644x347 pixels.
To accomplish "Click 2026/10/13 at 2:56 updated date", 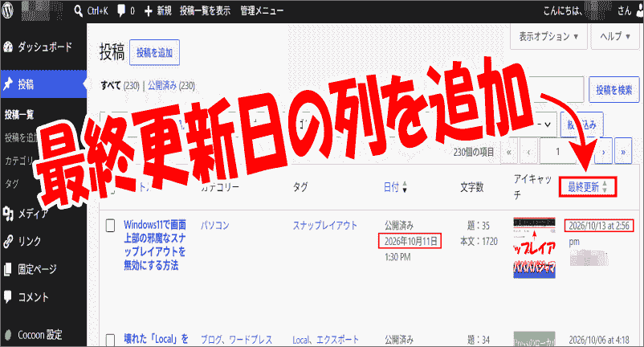I will (599, 226).
